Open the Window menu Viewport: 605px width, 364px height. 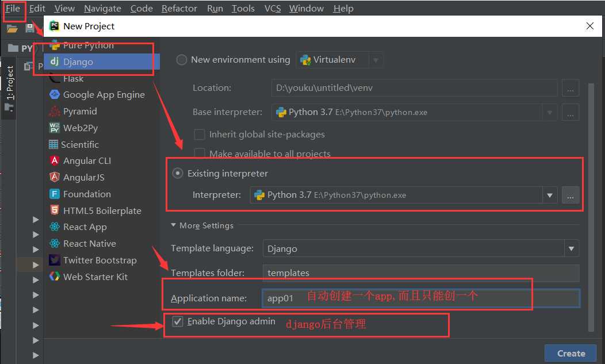tap(307, 8)
